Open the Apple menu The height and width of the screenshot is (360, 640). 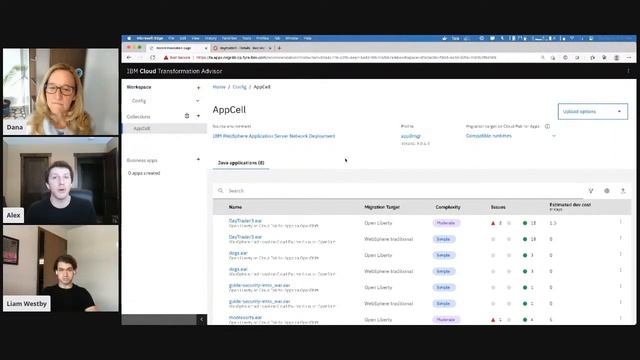129,38
